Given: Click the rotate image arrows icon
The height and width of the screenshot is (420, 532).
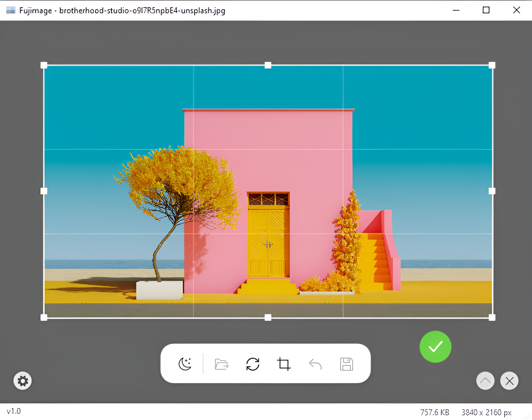Looking at the screenshot, I should 253,364.
